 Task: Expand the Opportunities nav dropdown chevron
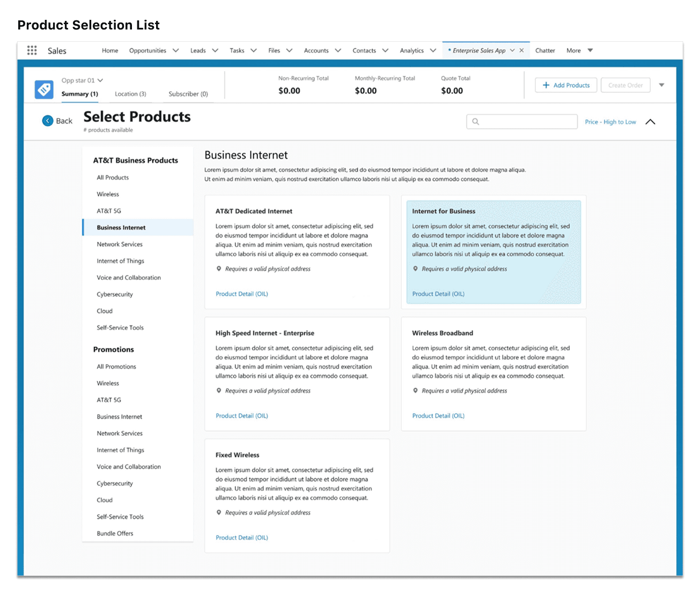pos(175,50)
